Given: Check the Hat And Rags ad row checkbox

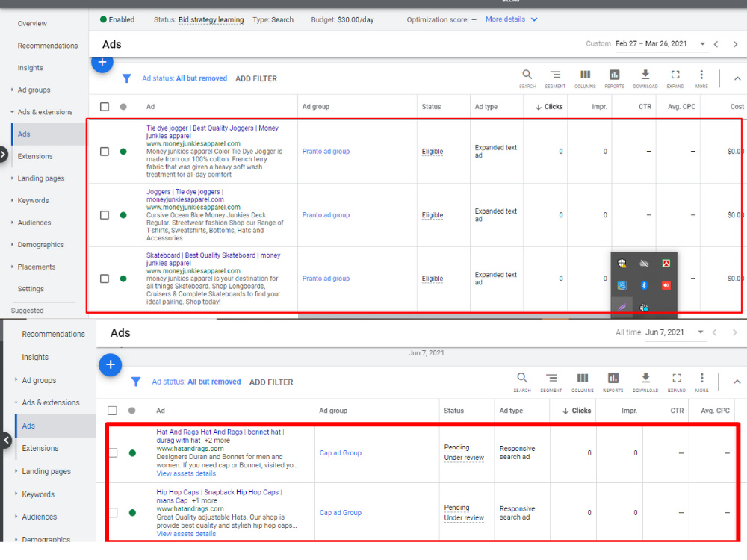Looking at the screenshot, I should coord(114,453).
